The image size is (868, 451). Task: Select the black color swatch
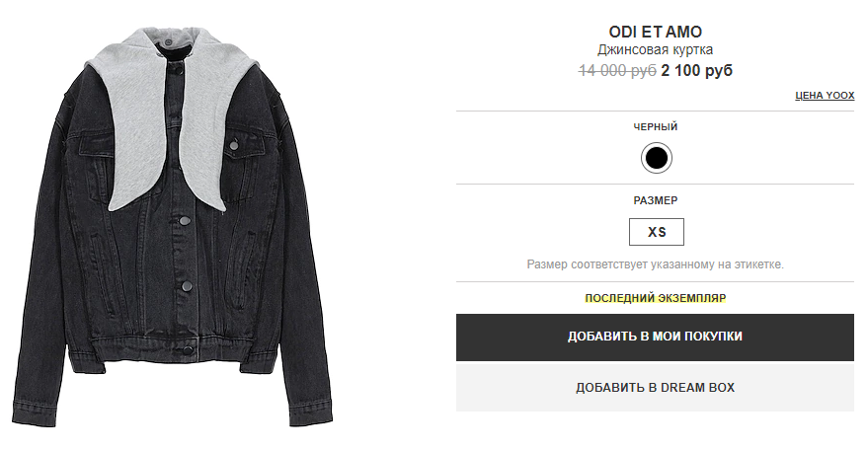pyautogui.click(x=656, y=158)
